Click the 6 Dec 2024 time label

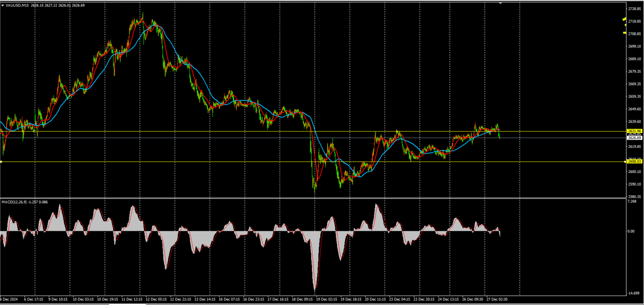coord(9,299)
